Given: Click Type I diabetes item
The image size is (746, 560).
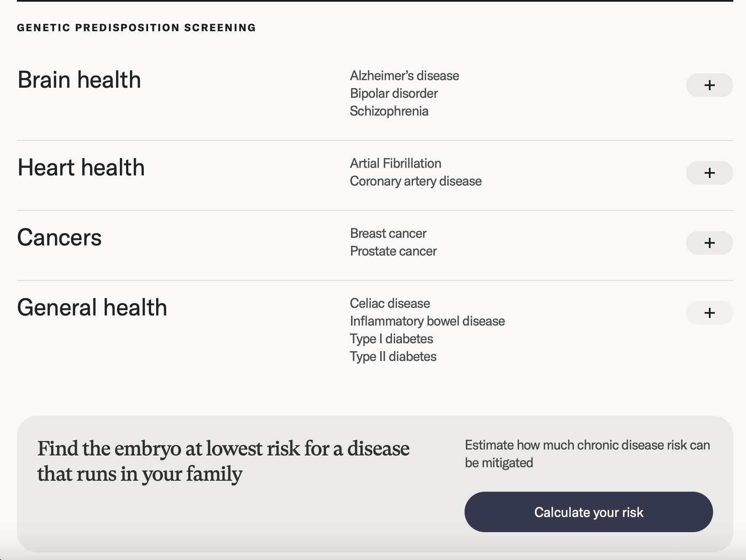Looking at the screenshot, I should (391, 339).
